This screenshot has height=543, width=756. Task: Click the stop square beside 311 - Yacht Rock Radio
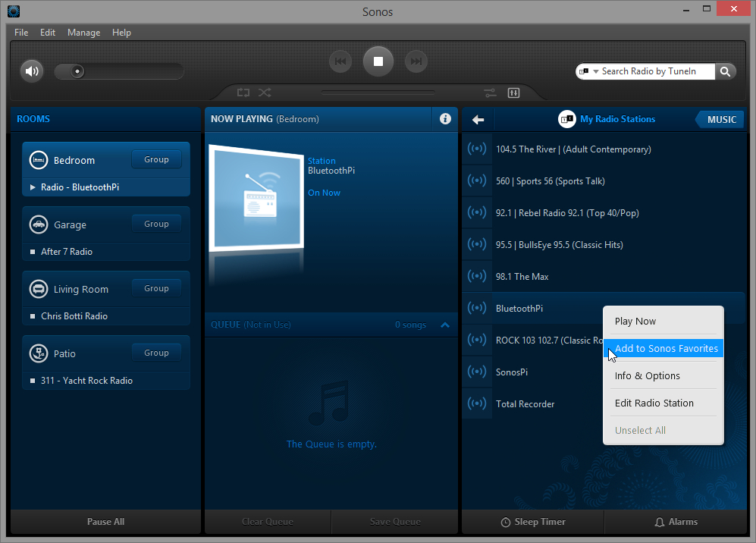(33, 381)
